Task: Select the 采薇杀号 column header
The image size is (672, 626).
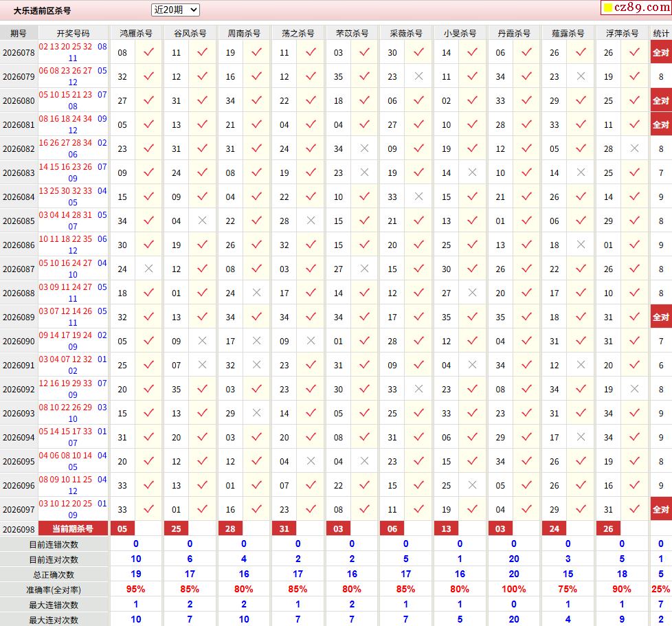Action: point(406,34)
